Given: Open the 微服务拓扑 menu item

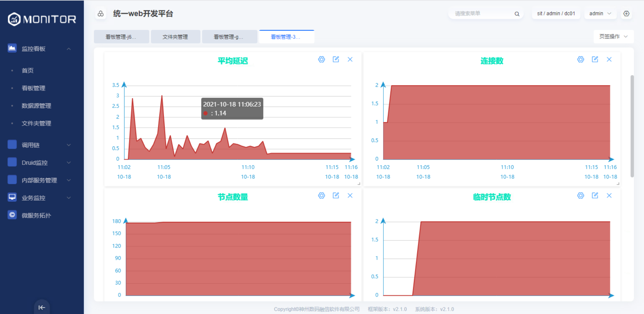Looking at the screenshot, I should click(x=36, y=215).
